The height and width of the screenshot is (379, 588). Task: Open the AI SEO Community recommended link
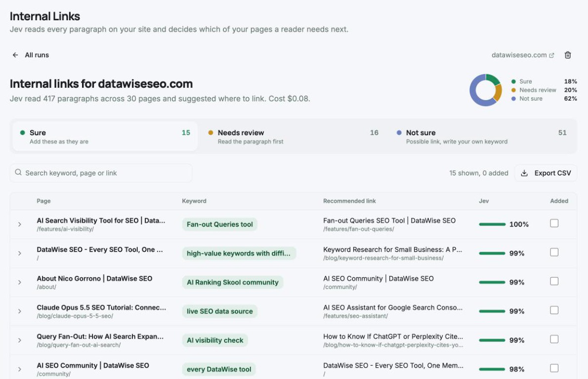(x=378, y=278)
